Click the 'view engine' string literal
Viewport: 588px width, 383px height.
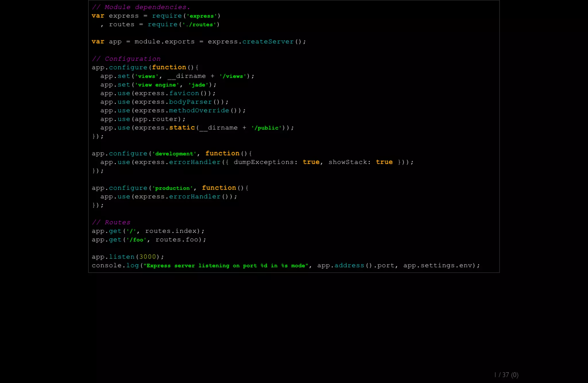coord(157,85)
